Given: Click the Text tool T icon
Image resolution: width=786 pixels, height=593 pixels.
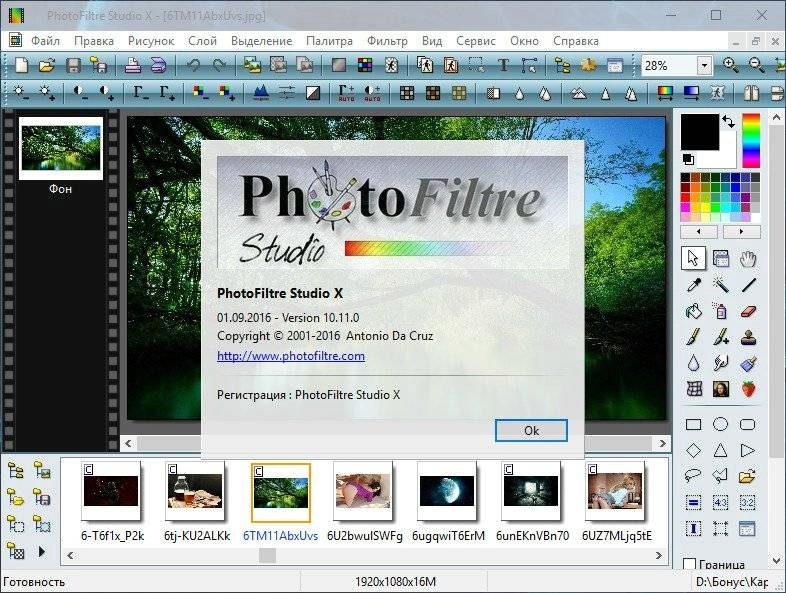Looking at the screenshot, I should 503,66.
